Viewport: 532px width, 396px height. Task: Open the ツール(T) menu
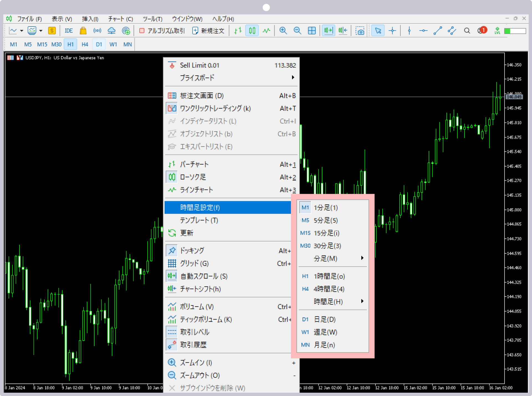153,19
